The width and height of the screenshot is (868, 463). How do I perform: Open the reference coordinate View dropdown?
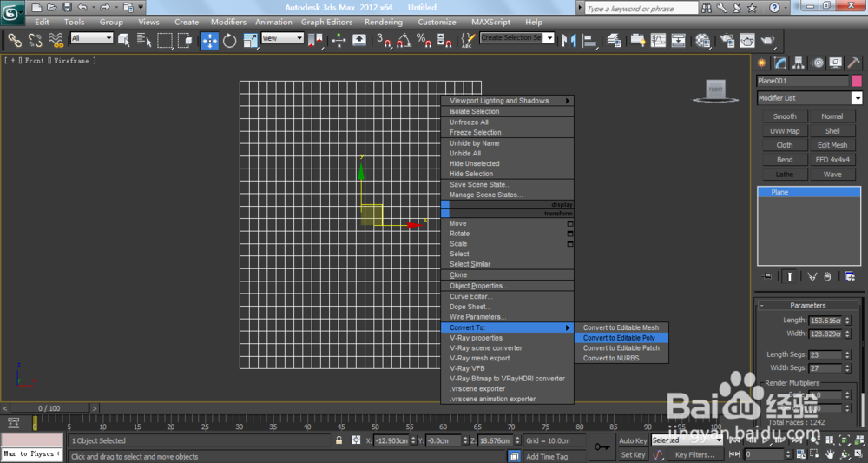282,38
